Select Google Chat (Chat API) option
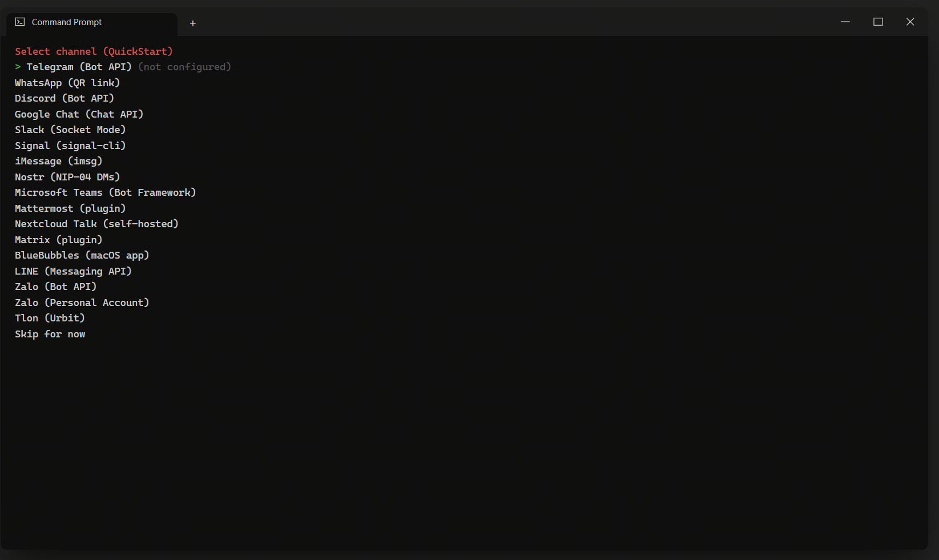Image resolution: width=939 pixels, height=560 pixels. pos(79,114)
